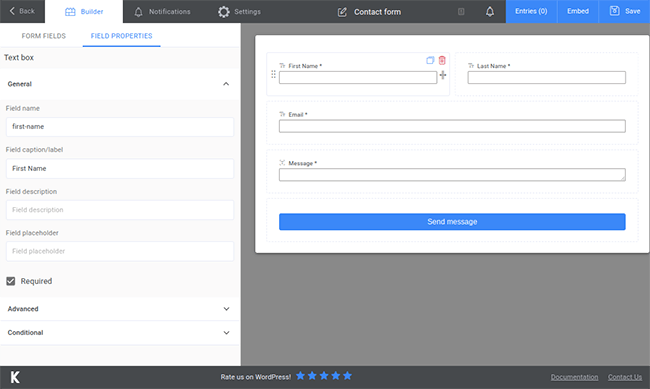
Task: Open the Notifications tab
Action: tap(162, 12)
